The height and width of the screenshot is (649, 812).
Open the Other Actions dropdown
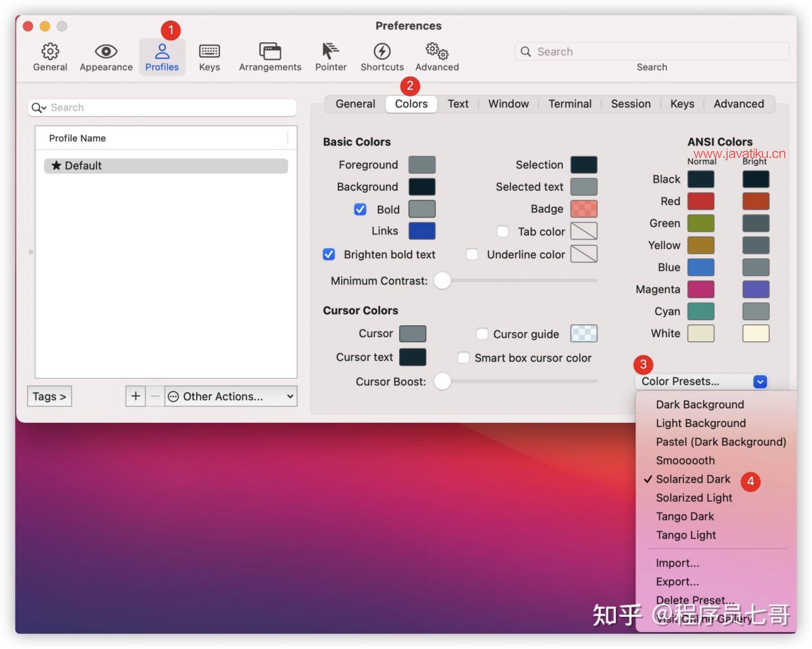point(231,396)
